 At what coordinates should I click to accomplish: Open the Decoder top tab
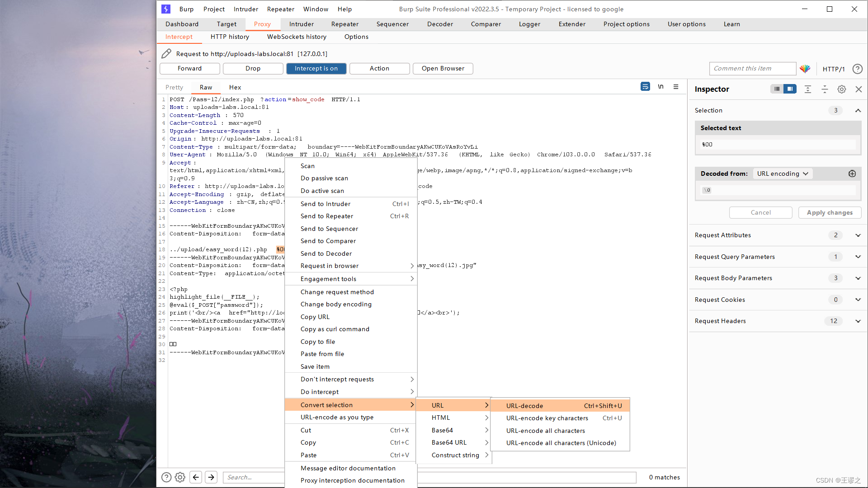tap(440, 24)
